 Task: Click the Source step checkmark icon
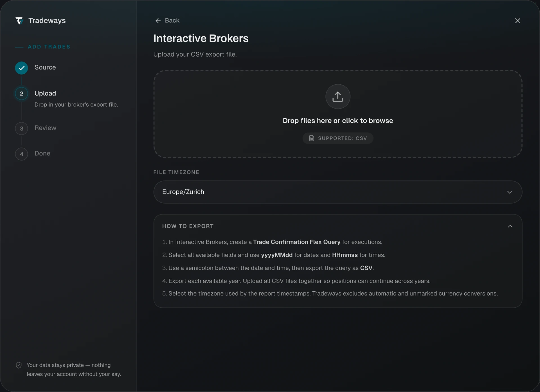coord(21,68)
